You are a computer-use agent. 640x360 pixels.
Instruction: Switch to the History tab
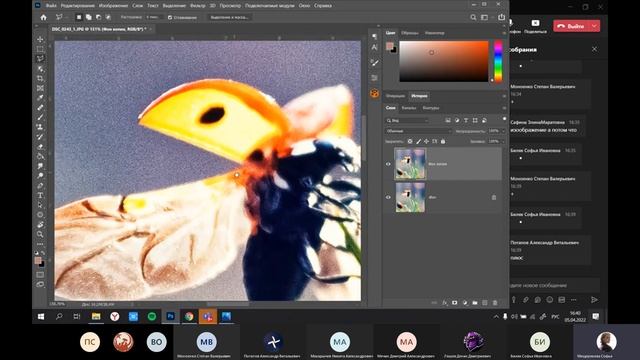pyautogui.click(x=419, y=96)
